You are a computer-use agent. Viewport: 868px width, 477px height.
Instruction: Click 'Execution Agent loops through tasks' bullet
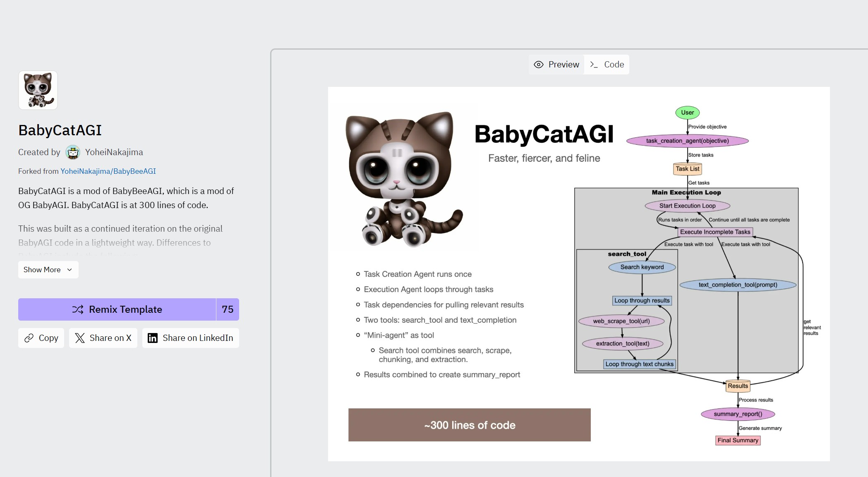(429, 289)
